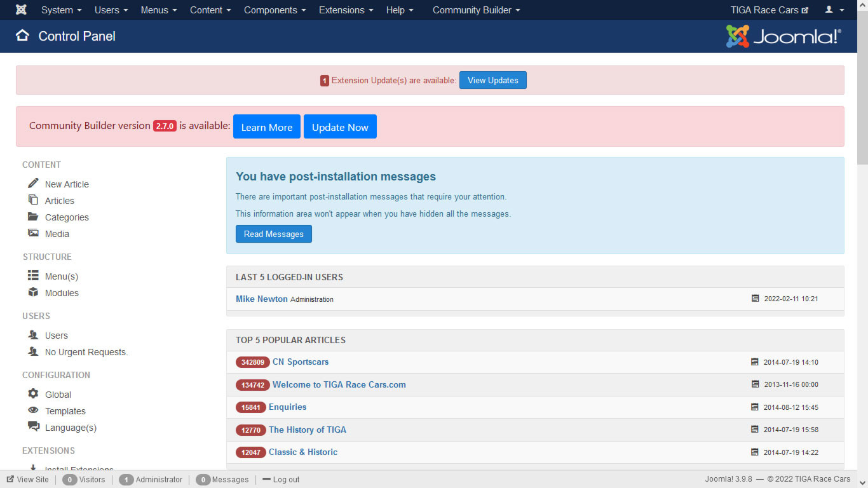Image resolution: width=868 pixels, height=488 pixels.
Task: Click the Templates eye icon
Action: point(33,410)
